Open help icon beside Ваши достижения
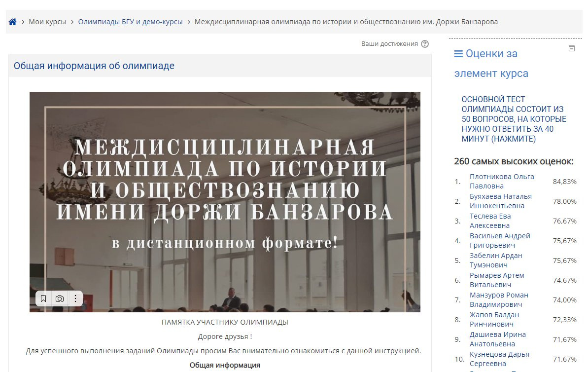 pyautogui.click(x=425, y=44)
